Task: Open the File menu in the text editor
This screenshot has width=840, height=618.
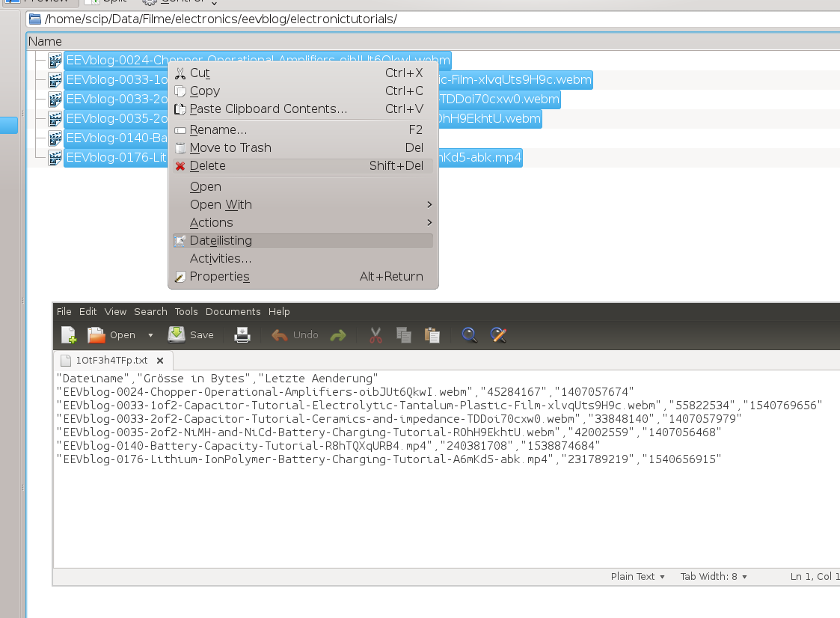Action: [64, 311]
